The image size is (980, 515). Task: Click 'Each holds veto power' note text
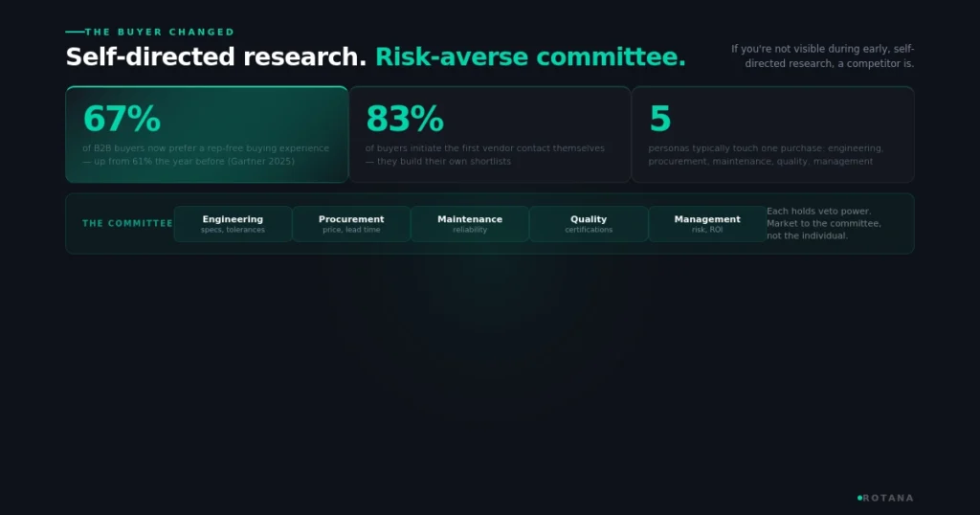824,224
